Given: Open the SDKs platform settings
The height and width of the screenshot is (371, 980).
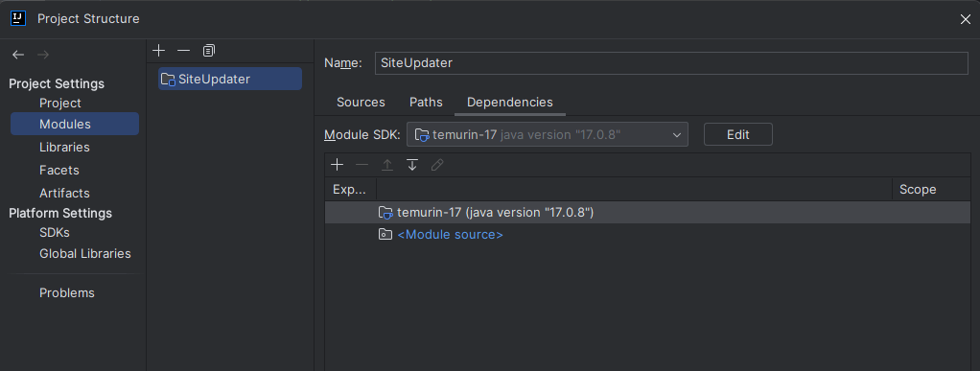Looking at the screenshot, I should (55, 232).
